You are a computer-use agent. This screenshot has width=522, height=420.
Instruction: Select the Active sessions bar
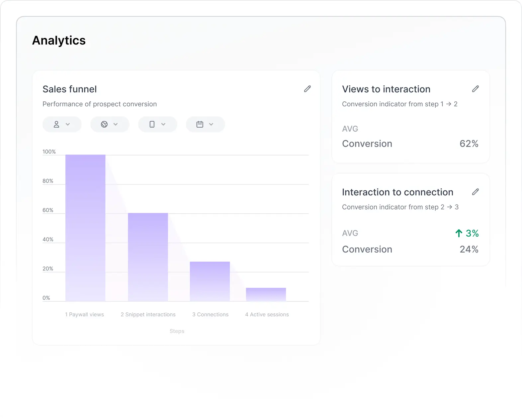[266, 294]
